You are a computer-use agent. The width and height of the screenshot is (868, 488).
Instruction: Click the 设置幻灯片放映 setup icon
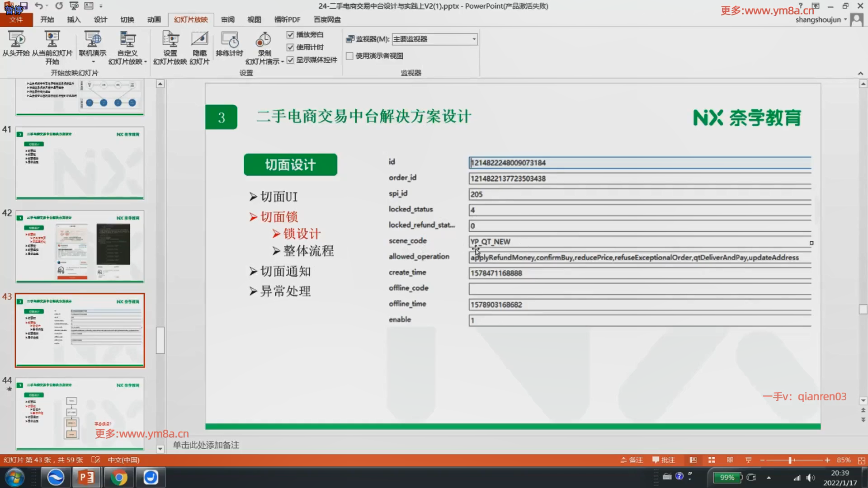[170, 40]
